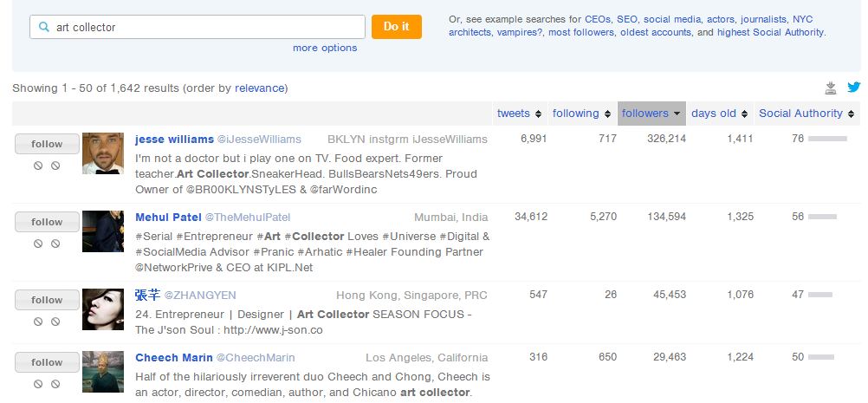Click right block icon under Cheech Marin follow
Screen dimensions: 868x403
point(55,384)
